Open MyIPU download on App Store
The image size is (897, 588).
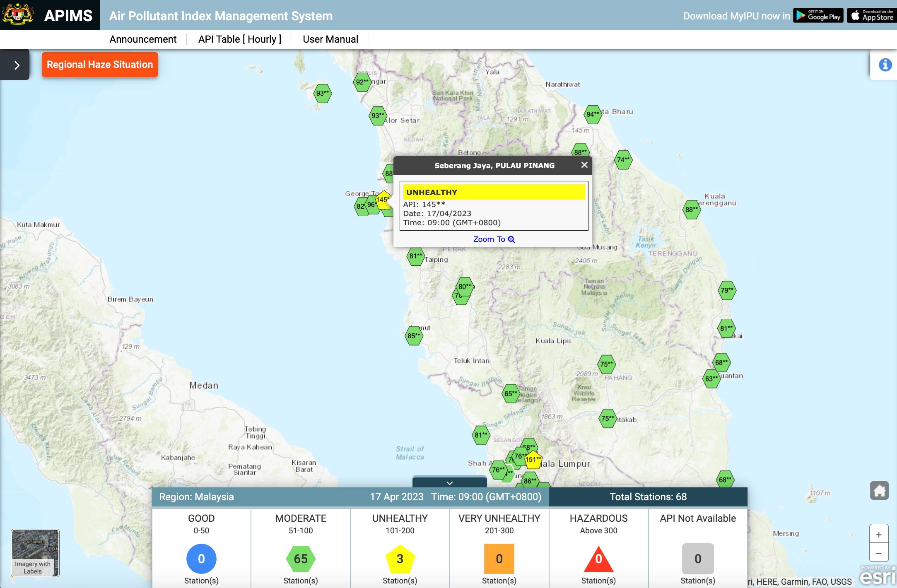[x=871, y=16]
